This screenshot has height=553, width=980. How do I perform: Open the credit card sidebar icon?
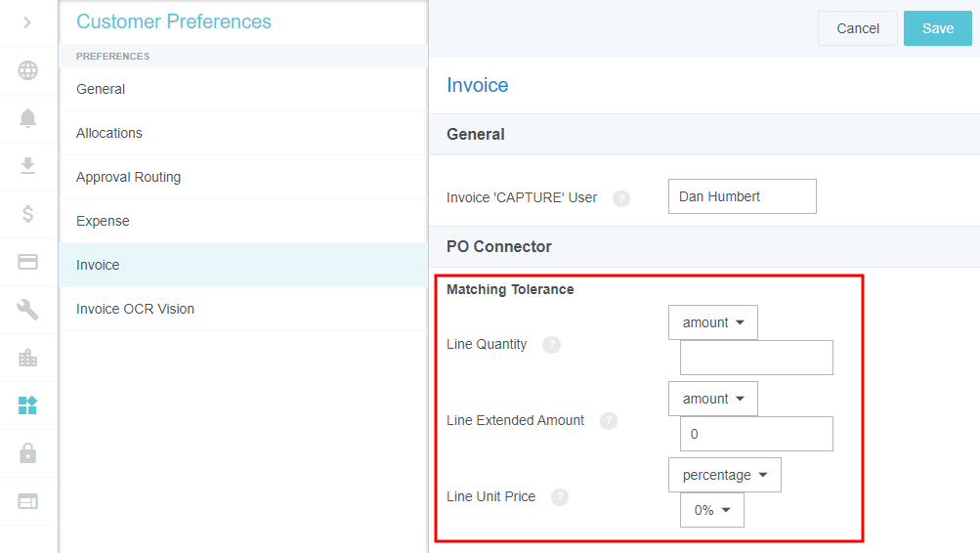tap(27, 262)
